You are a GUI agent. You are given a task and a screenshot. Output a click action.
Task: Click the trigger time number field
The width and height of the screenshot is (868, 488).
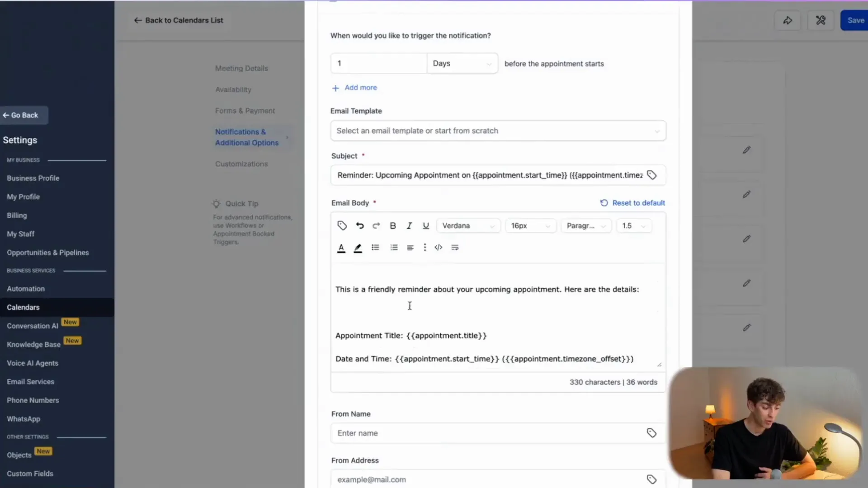click(x=379, y=63)
